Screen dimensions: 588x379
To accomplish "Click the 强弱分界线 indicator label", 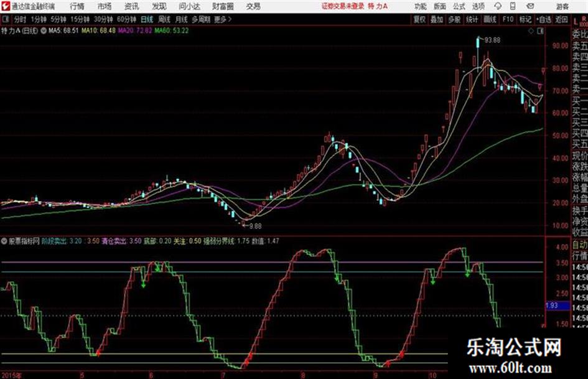I will 218,241.
